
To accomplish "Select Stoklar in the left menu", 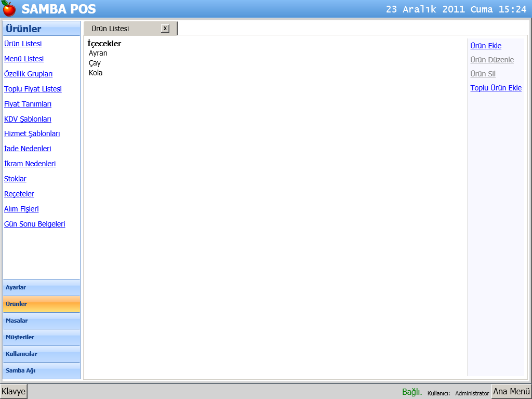I will (15, 179).
